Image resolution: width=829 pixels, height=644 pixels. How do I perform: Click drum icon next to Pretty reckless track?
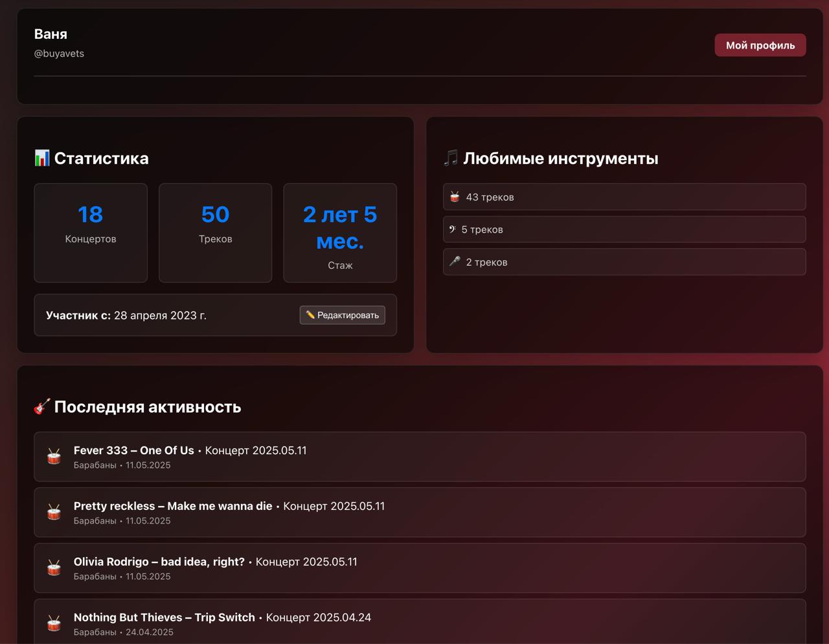tap(54, 512)
